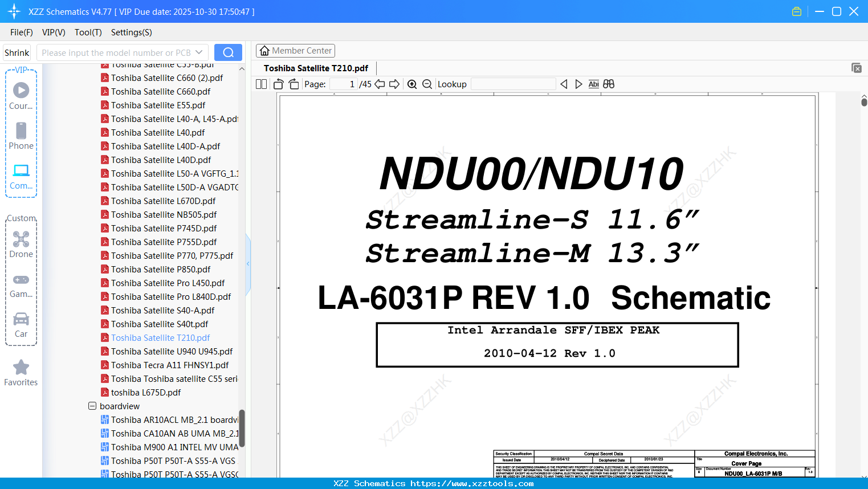Find previous Lookup match
Image resolution: width=868 pixels, height=489 pixels.
pos(564,84)
